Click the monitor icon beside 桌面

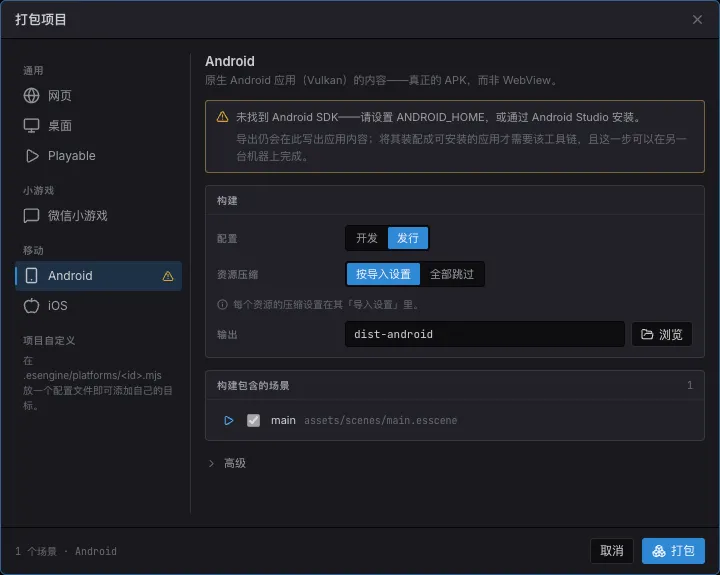tap(31, 125)
